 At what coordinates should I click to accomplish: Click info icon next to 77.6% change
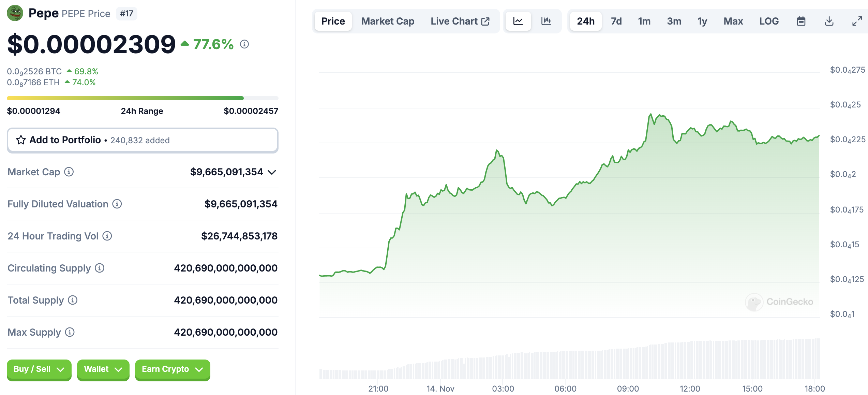tap(244, 44)
